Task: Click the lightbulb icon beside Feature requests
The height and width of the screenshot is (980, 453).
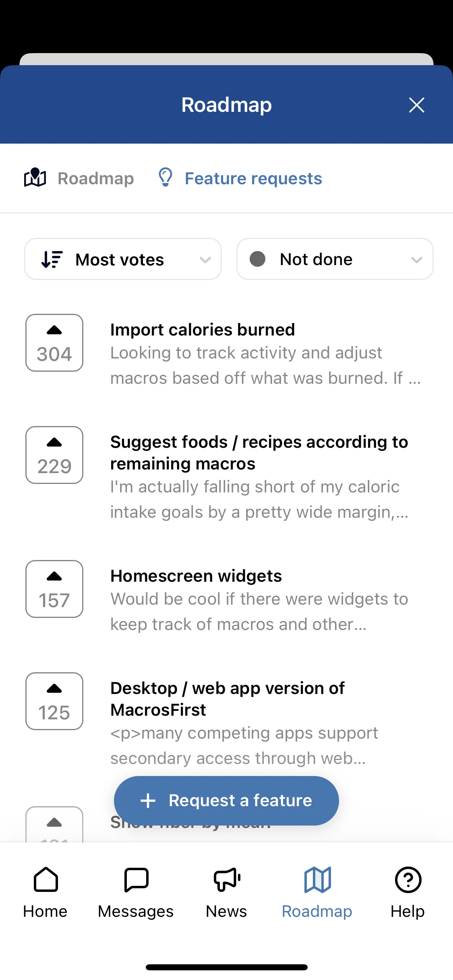Action: tap(165, 177)
